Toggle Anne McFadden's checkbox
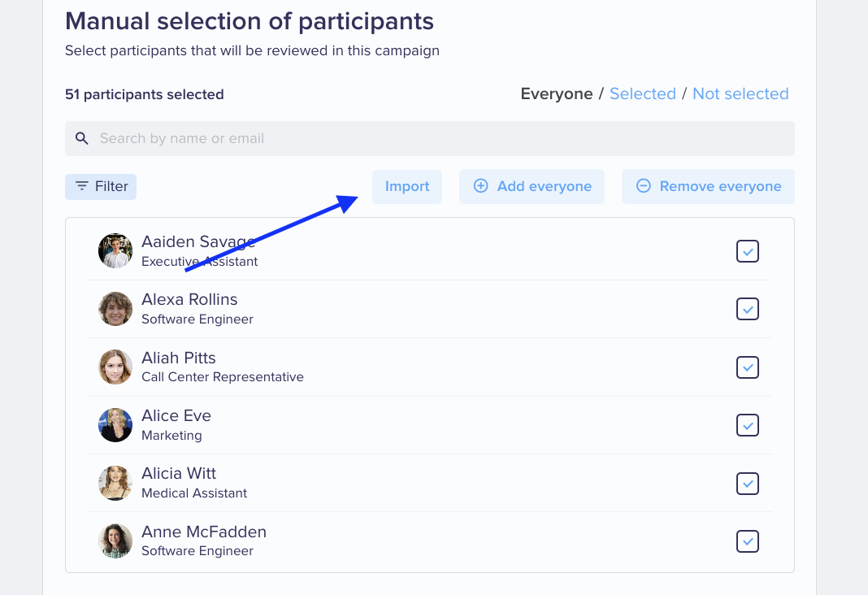Screen dimensions: 868x595 pyautogui.click(x=748, y=541)
